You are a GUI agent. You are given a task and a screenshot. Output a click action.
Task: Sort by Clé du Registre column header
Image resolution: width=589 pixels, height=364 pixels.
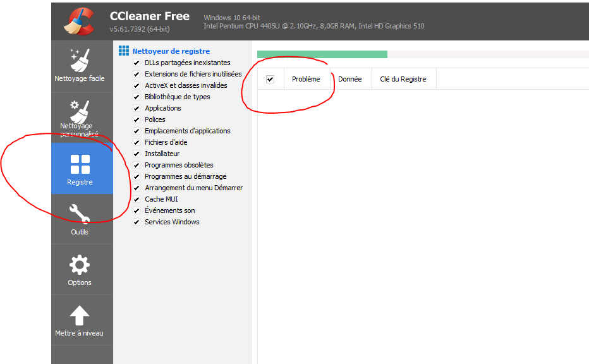pos(404,79)
